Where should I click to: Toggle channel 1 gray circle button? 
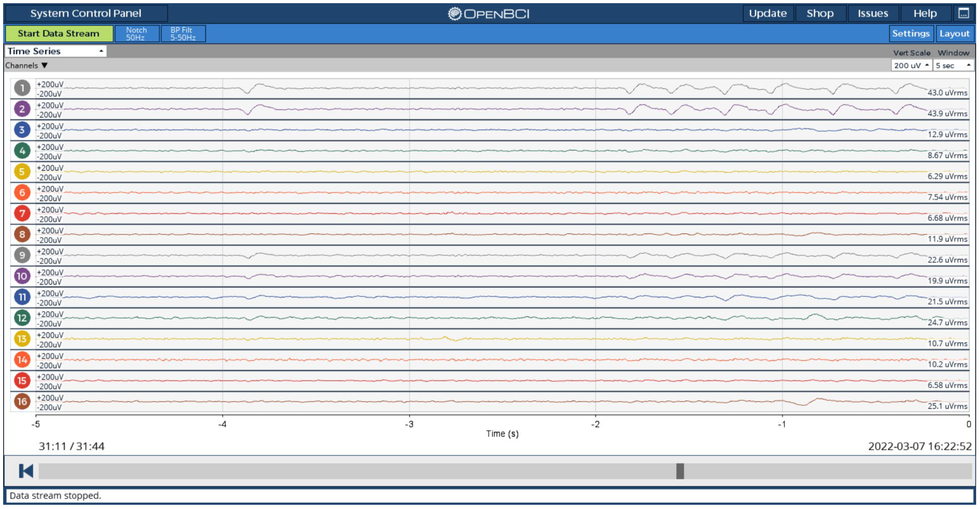click(22, 88)
